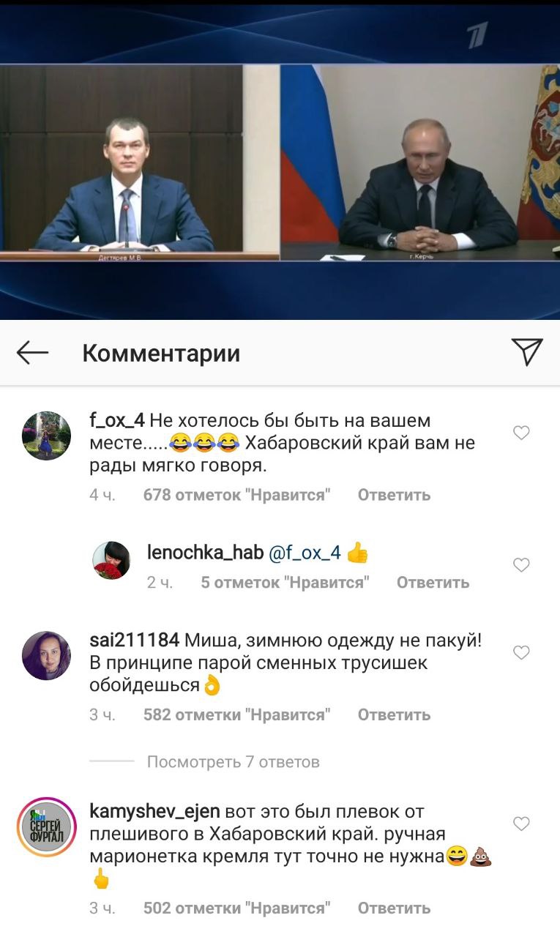Open kamyshev_ejen story avatar
Image resolution: width=560 pixels, height=937 pixels.
pyautogui.click(x=47, y=827)
